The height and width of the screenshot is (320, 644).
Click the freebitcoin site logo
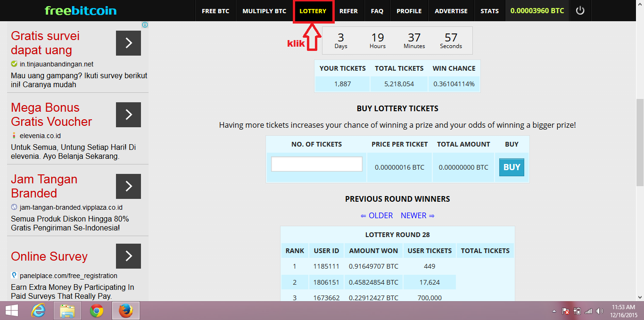coord(80,9)
